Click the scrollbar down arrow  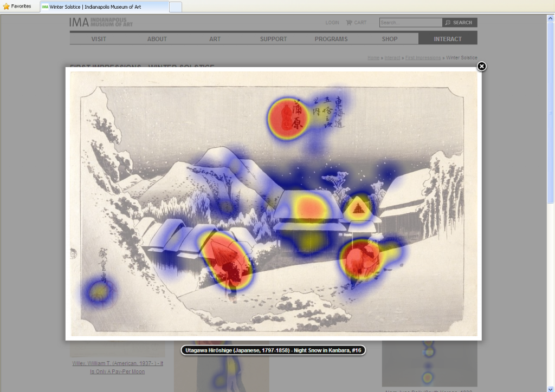tap(551, 389)
